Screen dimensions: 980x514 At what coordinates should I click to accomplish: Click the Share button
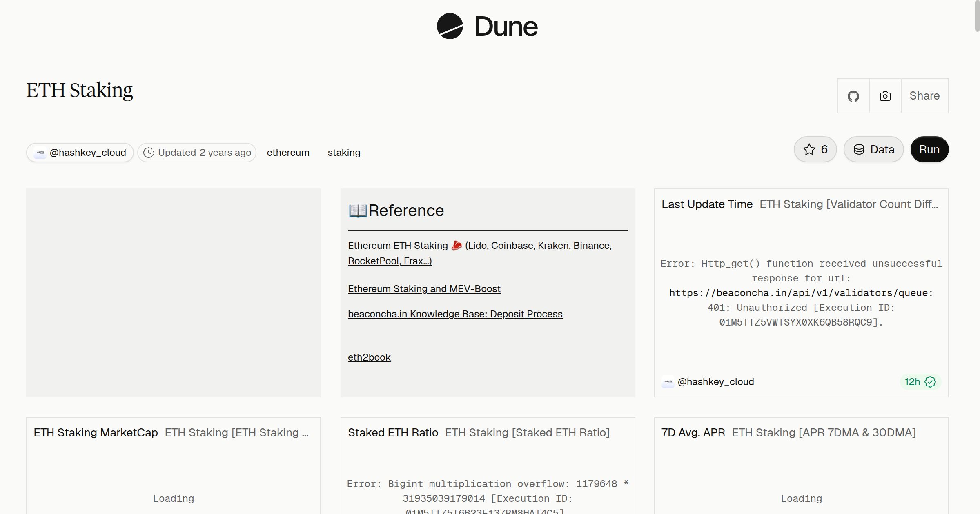924,96
